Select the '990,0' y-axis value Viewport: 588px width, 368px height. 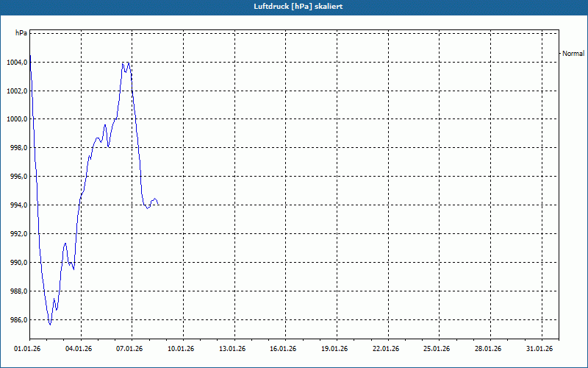[x=18, y=263]
